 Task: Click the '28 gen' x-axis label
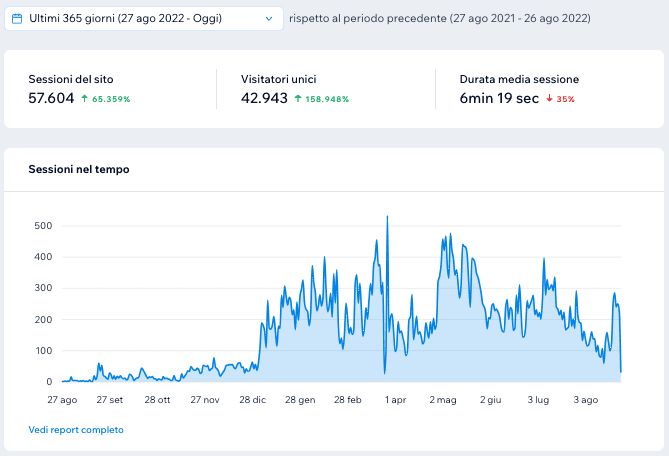[300, 400]
